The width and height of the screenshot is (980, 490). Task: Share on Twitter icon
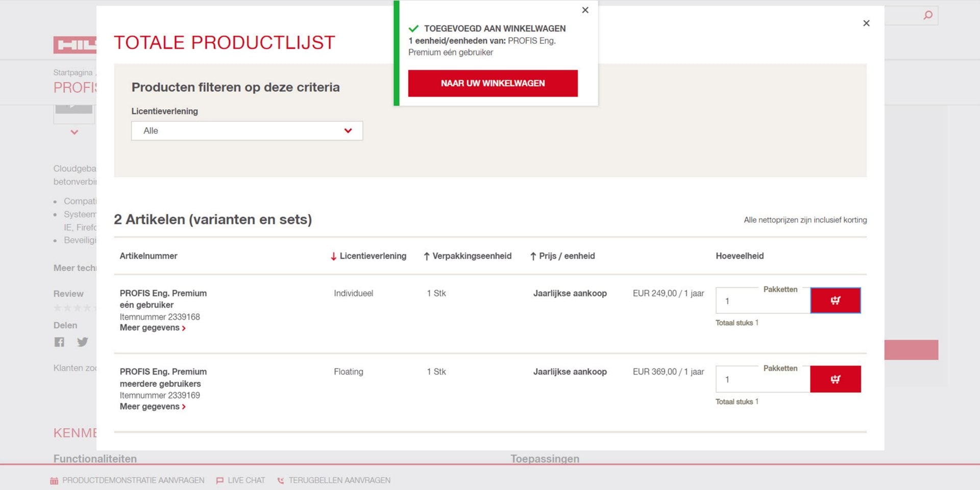(82, 342)
